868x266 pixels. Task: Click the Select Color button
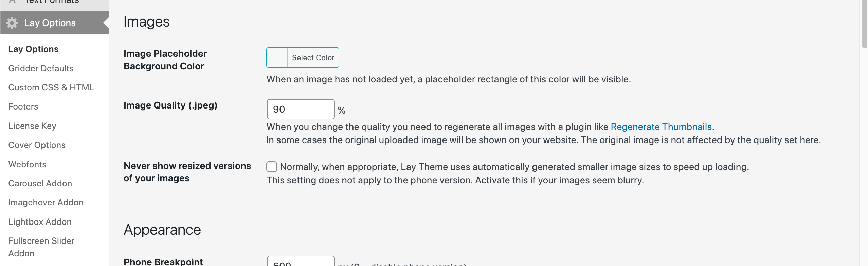pyautogui.click(x=313, y=57)
